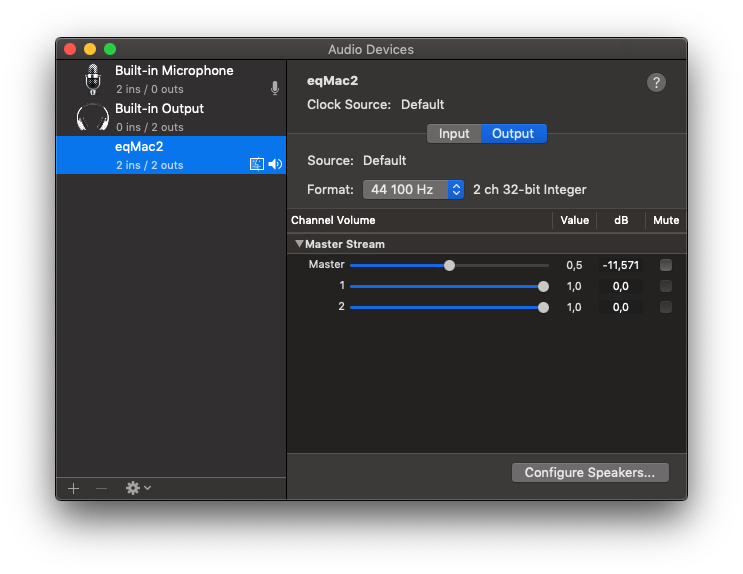This screenshot has height=574, width=743.
Task: Click the Master value field 0,5
Action: tap(574, 265)
